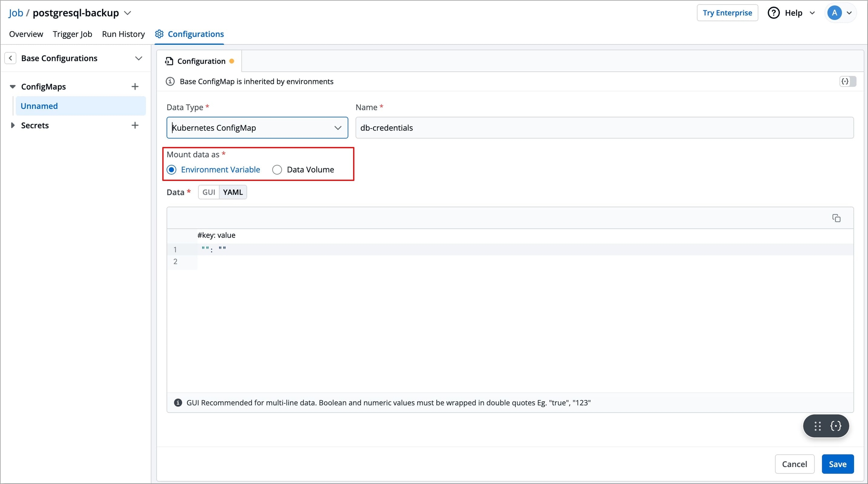
Task: Switch the Data editor to GUI mode
Action: pyautogui.click(x=209, y=192)
